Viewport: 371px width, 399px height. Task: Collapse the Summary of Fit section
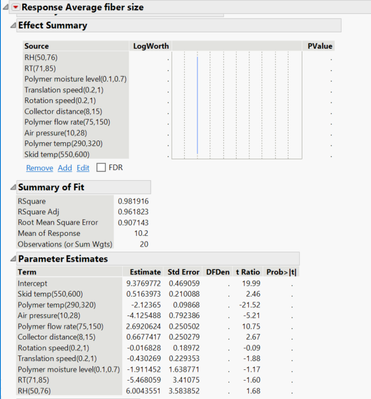tap(13, 187)
